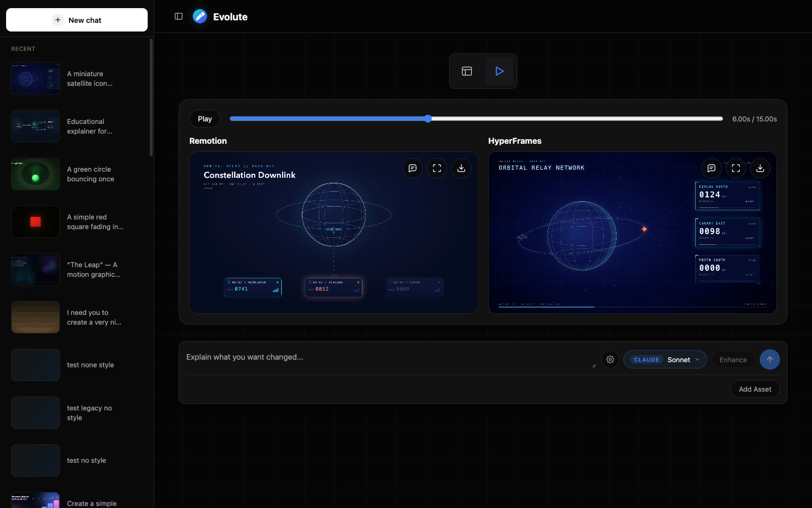Click the 0052 station card in Remotion
Viewport: 812px width, 508px height.
click(x=333, y=287)
